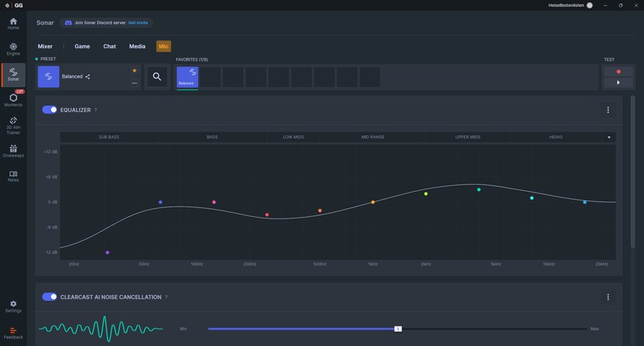Open Noise Cancellation three-dot menu
Image resolution: width=644 pixels, height=346 pixels.
pos(608,297)
